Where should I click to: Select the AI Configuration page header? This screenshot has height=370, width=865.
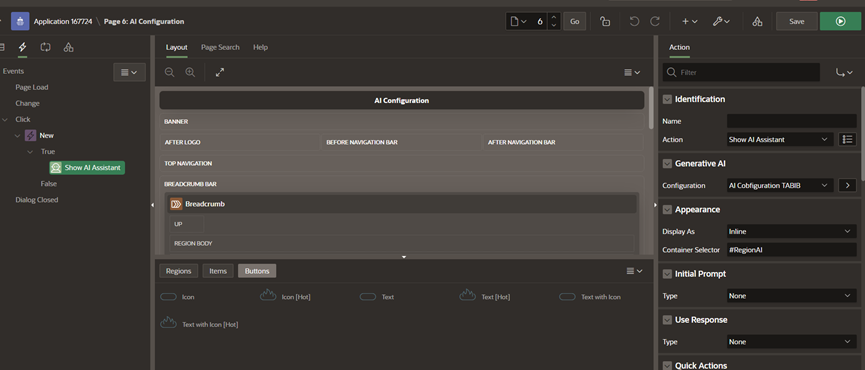point(402,100)
